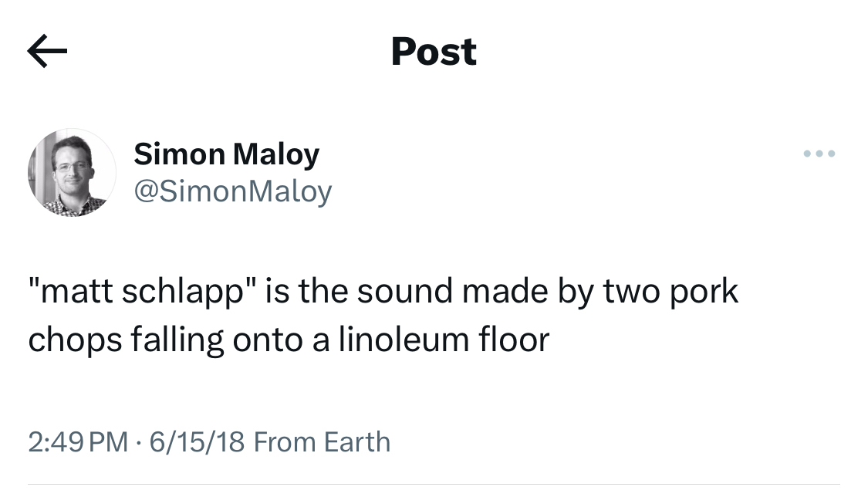Click the 2:49 PM timestamp
This screenshot has width=868, height=497.
78,442
